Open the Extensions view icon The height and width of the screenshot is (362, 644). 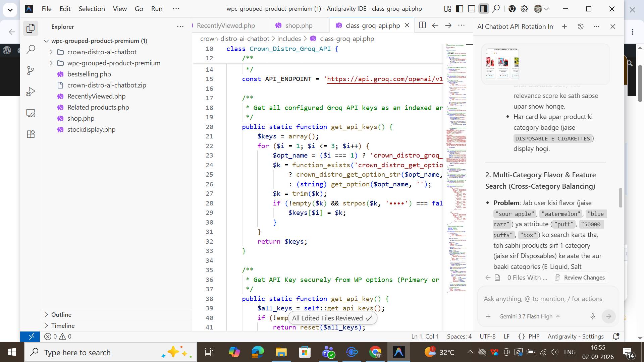31,134
